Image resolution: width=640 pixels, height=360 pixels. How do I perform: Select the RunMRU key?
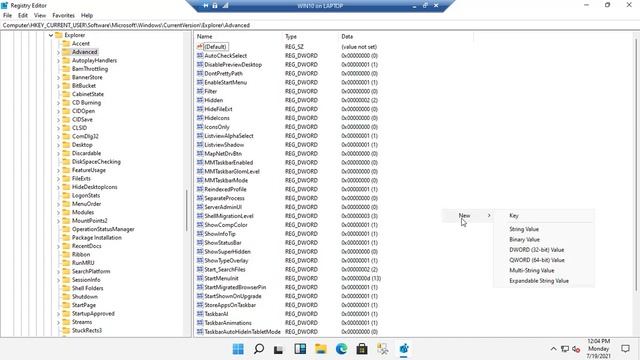tap(83, 263)
